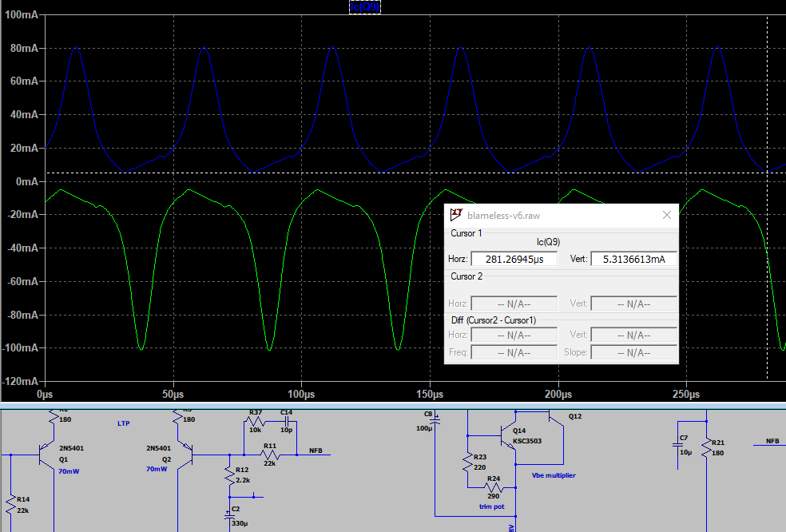This screenshot has width=786, height=532.
Task: Click the 200µs time axis label
Action: [x=558, y=394]
